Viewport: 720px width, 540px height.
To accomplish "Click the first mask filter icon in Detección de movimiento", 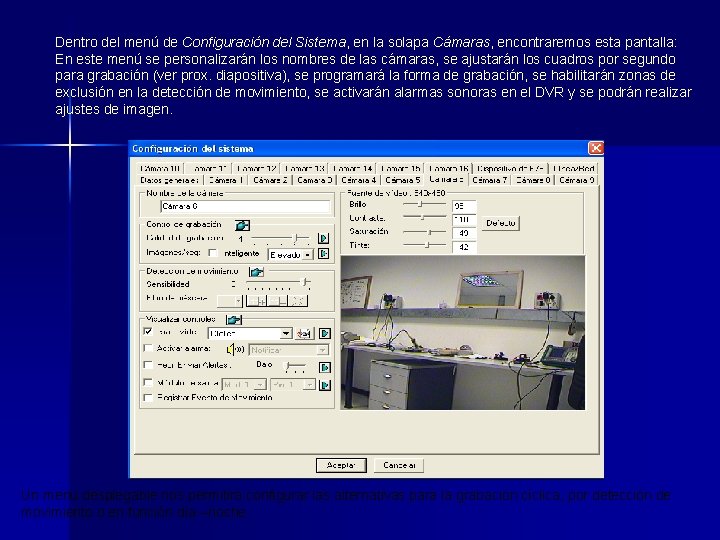I will [x=257, y=301].
